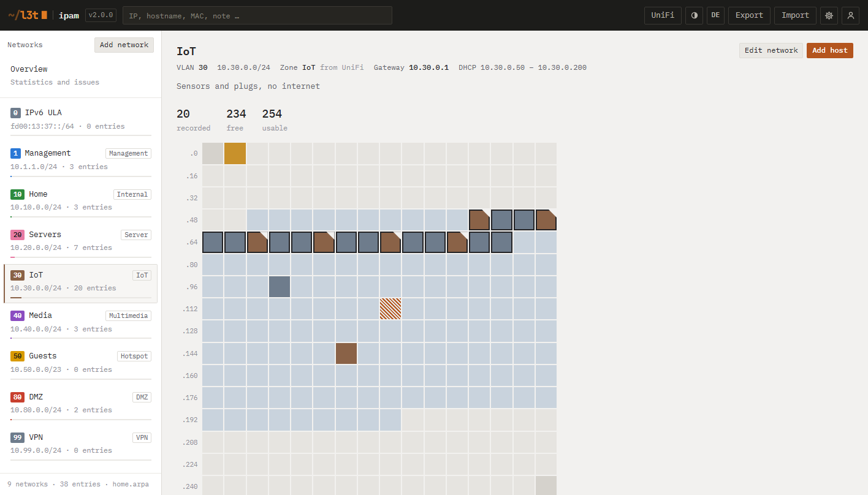The image size is (868, 495).
Task: Click the UniFi button
Action: click(663, 15)
